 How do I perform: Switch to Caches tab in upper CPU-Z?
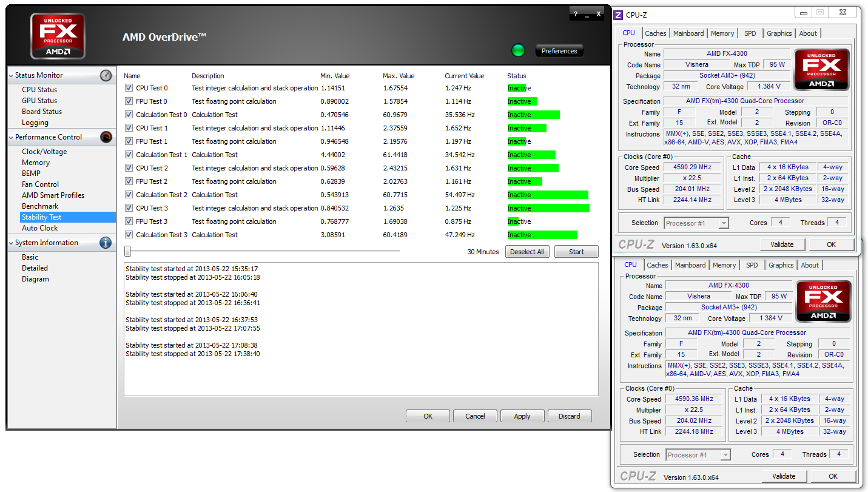(655, 33)
